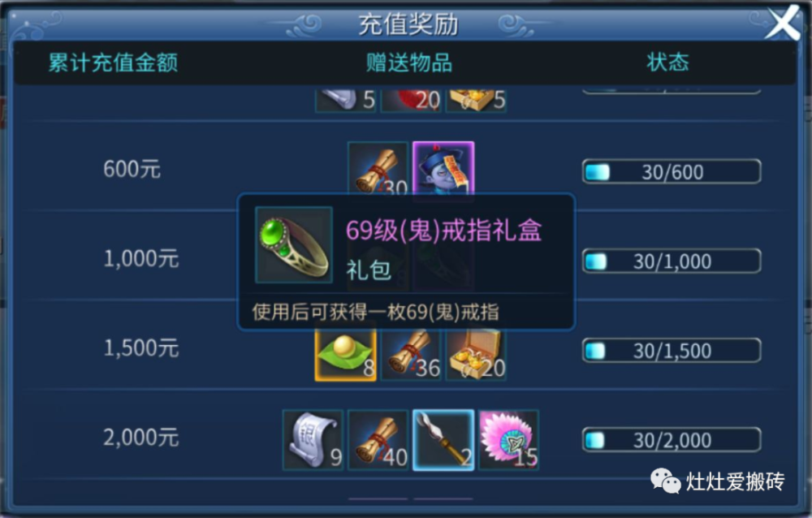Select the brush weapon icon with count 2
This screenshot has width=812, height=518.
[443, 440]
